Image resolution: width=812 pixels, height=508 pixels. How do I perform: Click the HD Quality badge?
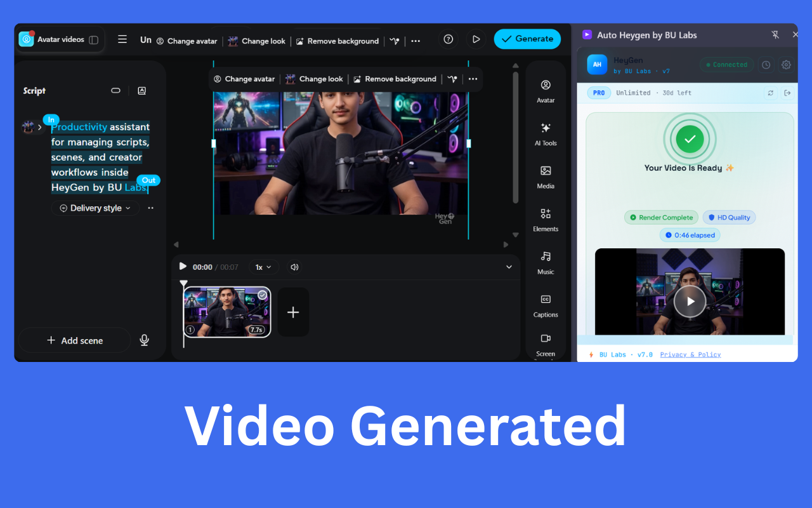[729, 218]
